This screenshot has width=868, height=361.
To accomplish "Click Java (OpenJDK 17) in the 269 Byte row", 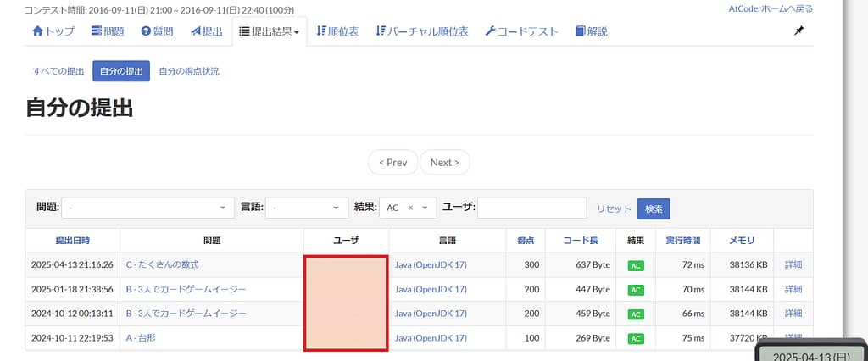I will click(431, 338).
